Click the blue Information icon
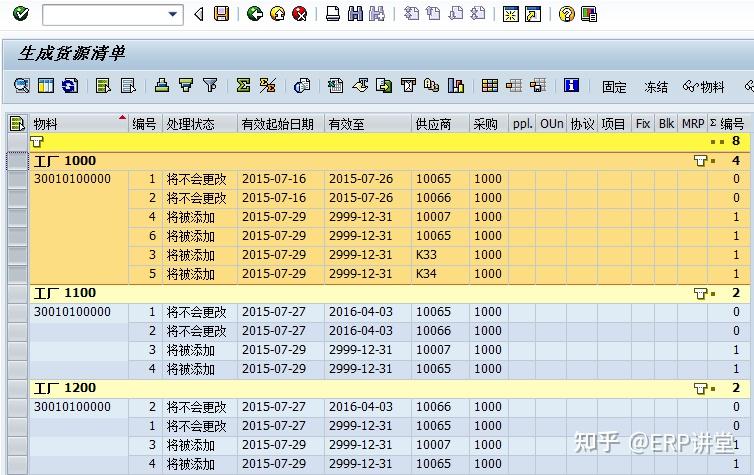 pos(571,86)
